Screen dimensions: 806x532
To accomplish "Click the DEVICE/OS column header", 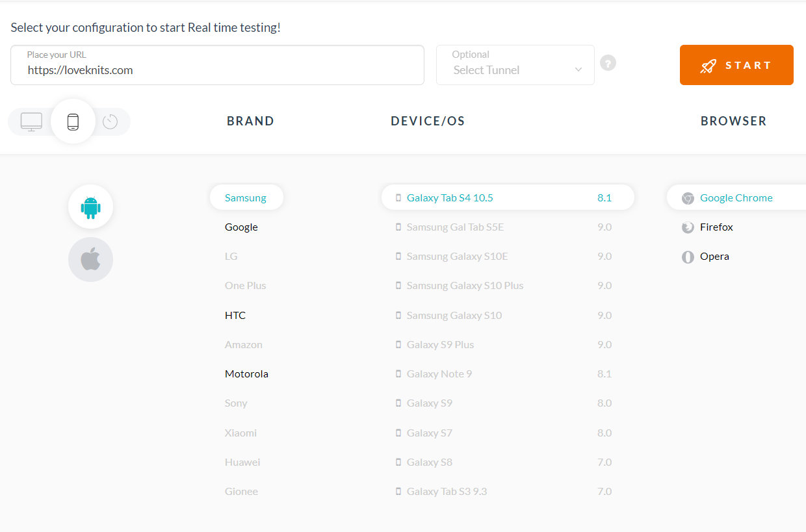I will tap(428, 121).
